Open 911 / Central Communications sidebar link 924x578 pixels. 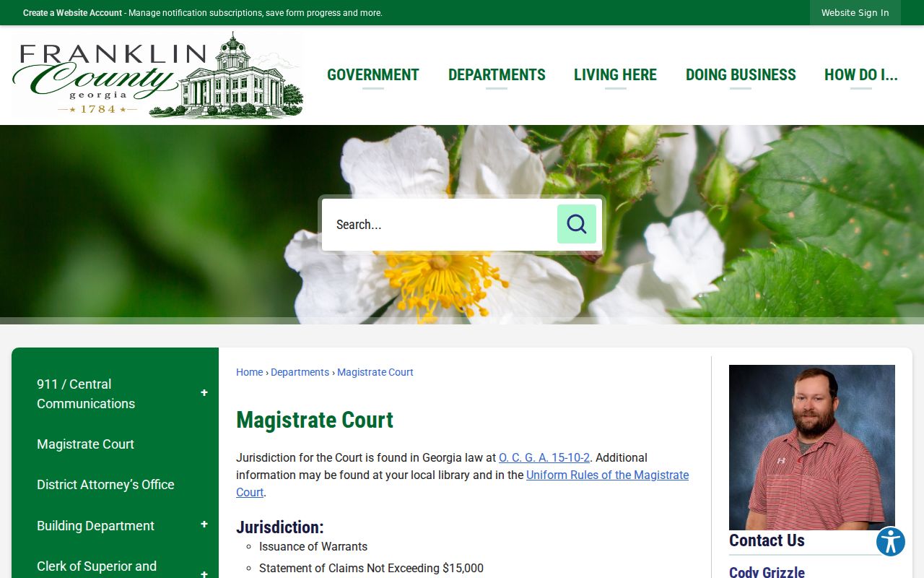(86, 394)
